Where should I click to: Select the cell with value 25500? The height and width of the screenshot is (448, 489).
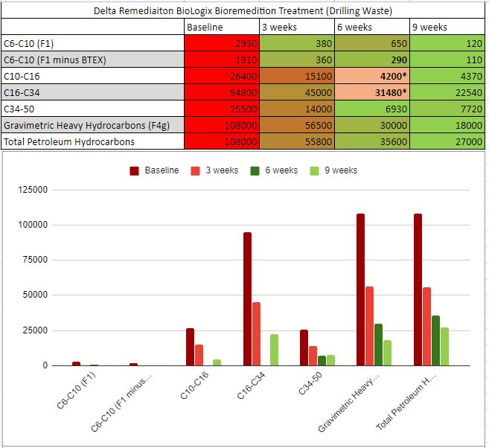pos(222,109)
